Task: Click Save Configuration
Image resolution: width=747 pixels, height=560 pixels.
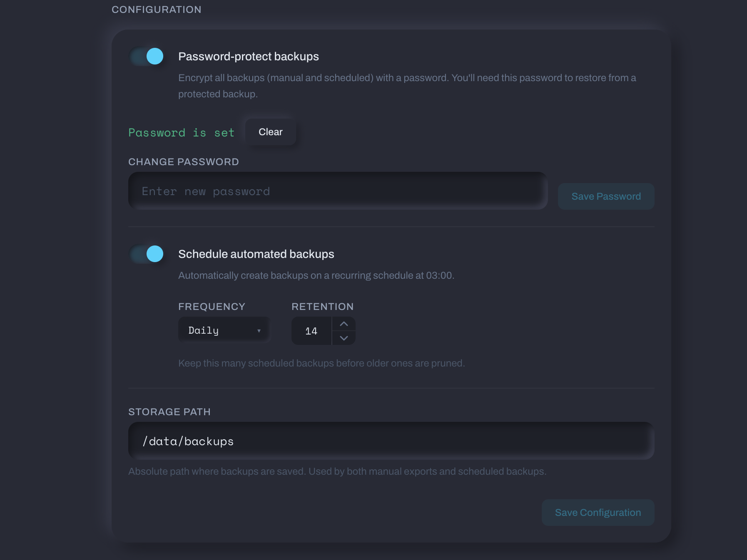Action: (598, 512)
